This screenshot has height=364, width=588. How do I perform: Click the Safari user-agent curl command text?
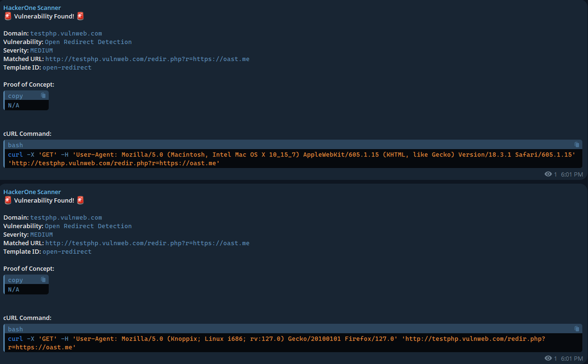[x=291, y=159]
